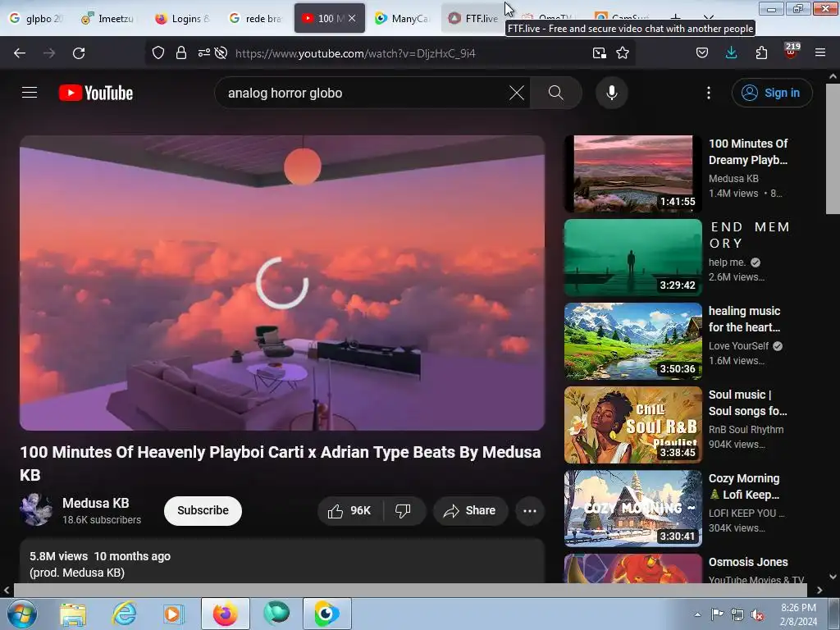
Task: Dislike this video
Action: tap(404, 510)
